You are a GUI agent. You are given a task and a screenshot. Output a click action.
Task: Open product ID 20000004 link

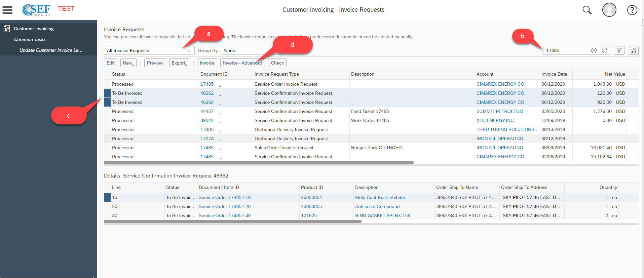311,197
